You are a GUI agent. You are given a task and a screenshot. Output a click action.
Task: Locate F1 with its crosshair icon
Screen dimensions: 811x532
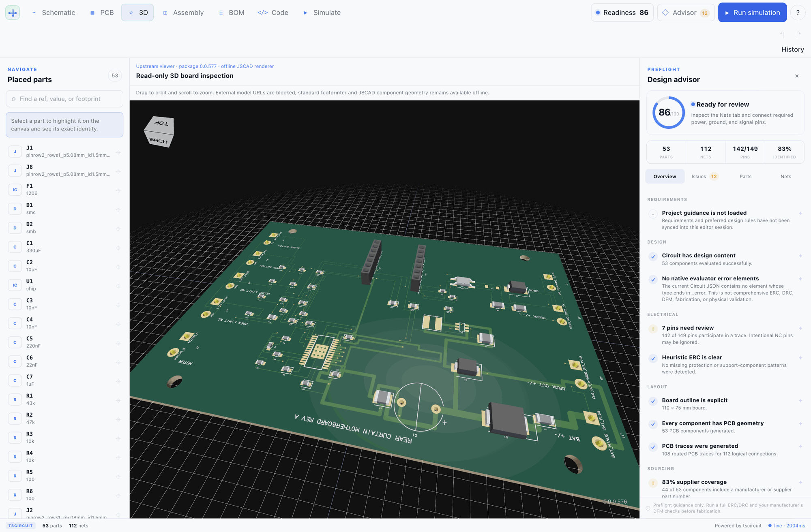[118, 191]
